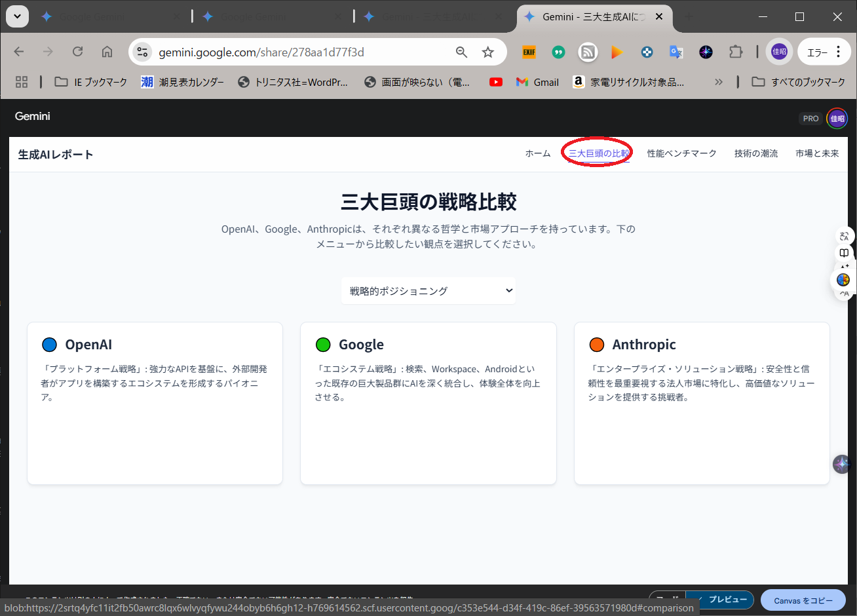This screenshot has height=616, width=857.
Task: Open the すべてのブックマーク folder
Action: (x=799, y=82)
